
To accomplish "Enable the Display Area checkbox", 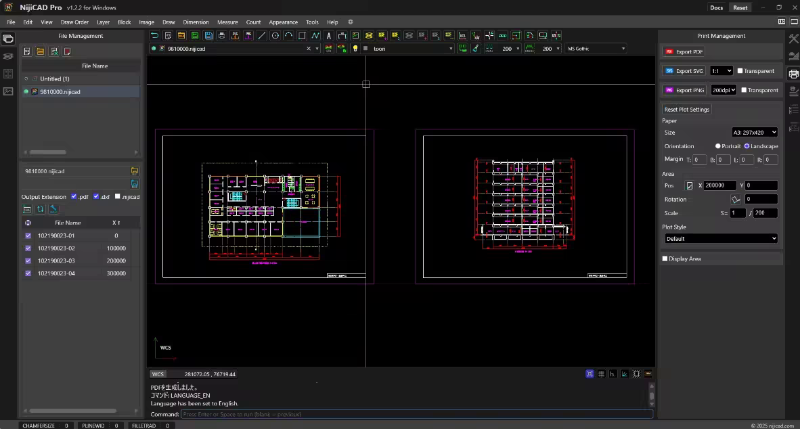I will click(666, 258).
